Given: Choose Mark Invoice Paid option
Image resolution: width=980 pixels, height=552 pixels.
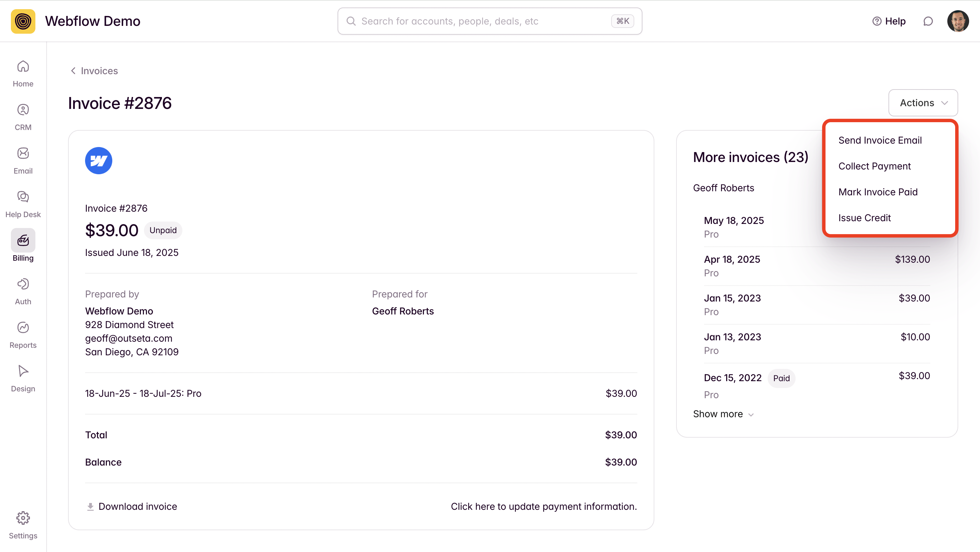Looking at the screenshot, I should point(878,192).
